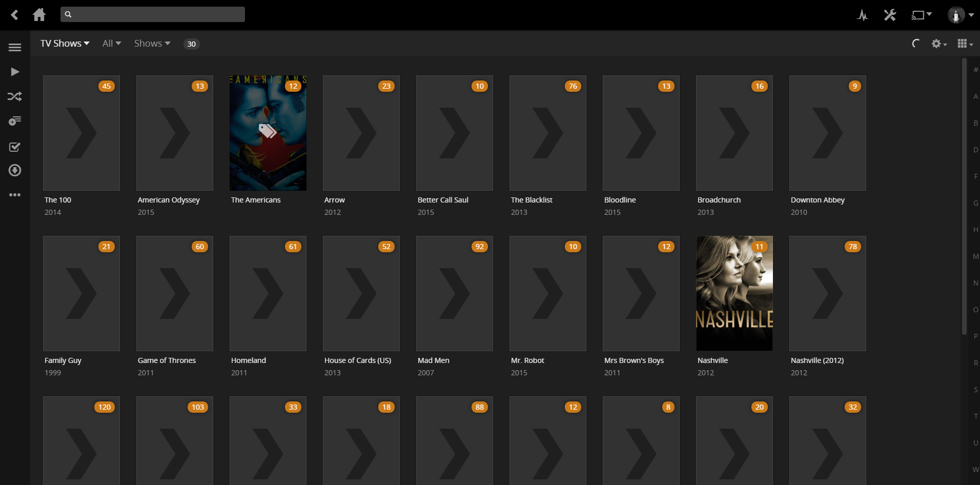This screenshot has width=980, height=485.
Task: Open the Game of Thrones poster thumbnail
Action: pos(175,293)
